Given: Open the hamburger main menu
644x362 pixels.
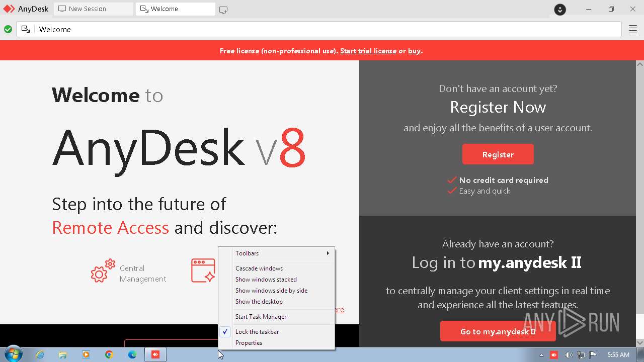Looking at the screenshot, I should click(633, 30).
